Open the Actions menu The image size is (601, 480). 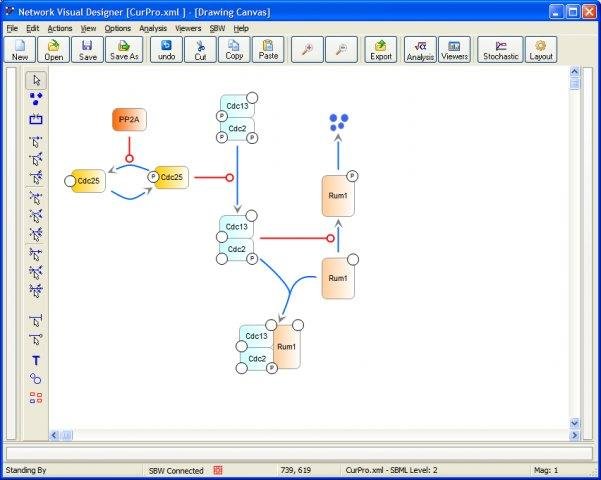[60, 28]
